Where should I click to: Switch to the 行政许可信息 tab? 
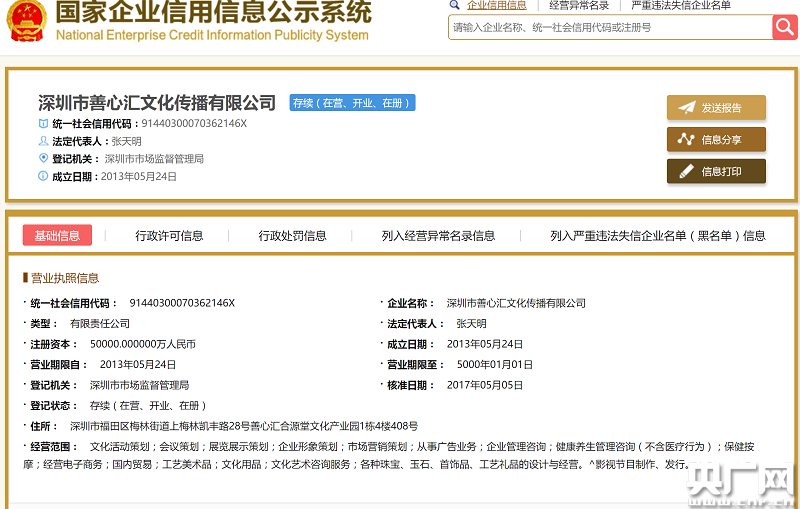point(169,236)
